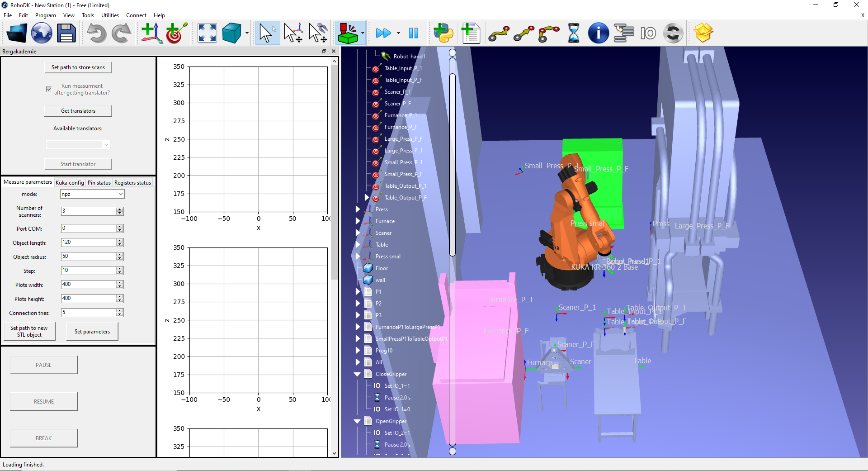868x471 pixels.
Task: Add a reference frame
Action: coord(151,33)
